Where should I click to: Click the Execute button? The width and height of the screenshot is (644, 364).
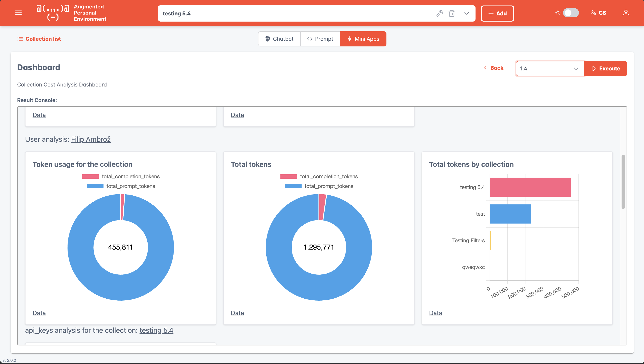click(x=606, y=68)
